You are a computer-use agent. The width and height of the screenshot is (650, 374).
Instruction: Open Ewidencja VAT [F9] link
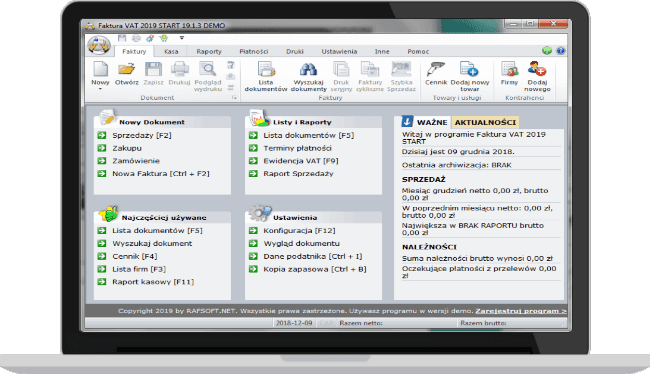point(301,161)
